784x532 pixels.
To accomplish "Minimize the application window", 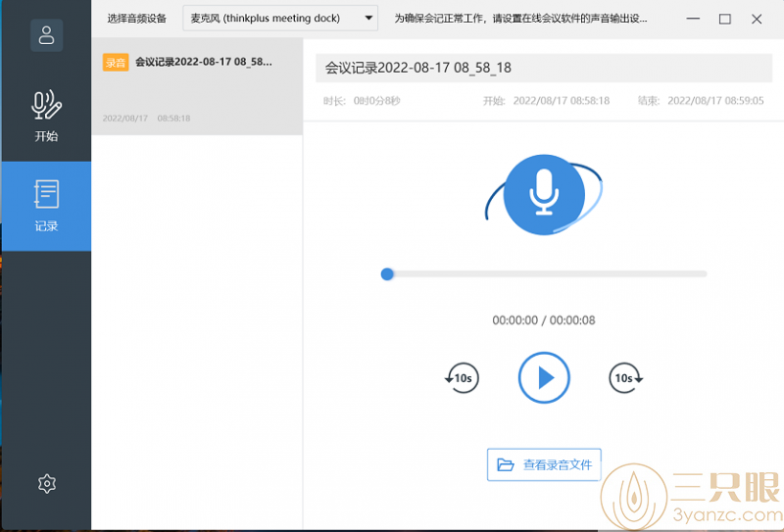I will click(x=694, y=19).
